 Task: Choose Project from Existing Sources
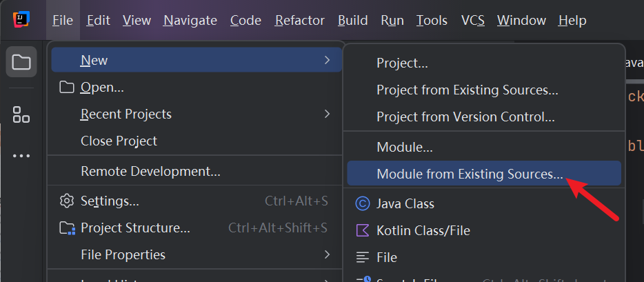point(467,90)
